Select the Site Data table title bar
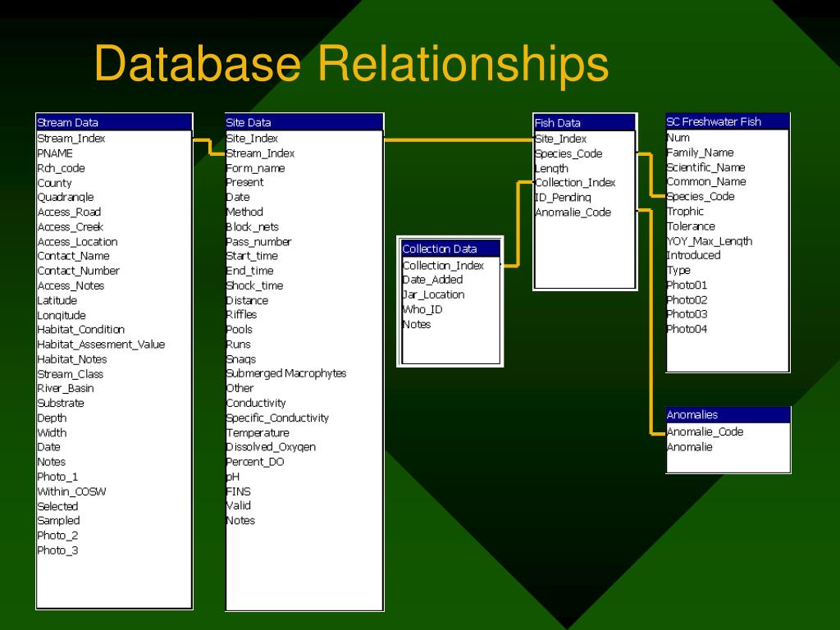 coord(304,122)
